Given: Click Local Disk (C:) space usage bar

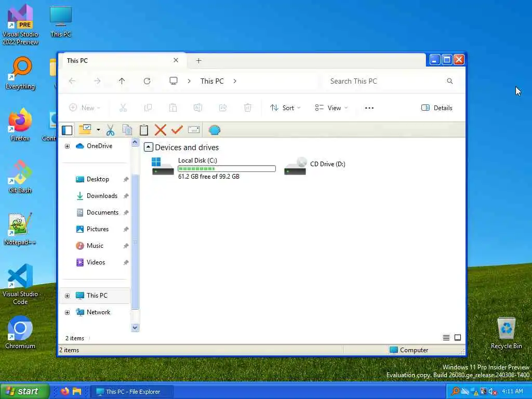Looking at the screenshot, I should coord(227,169).
